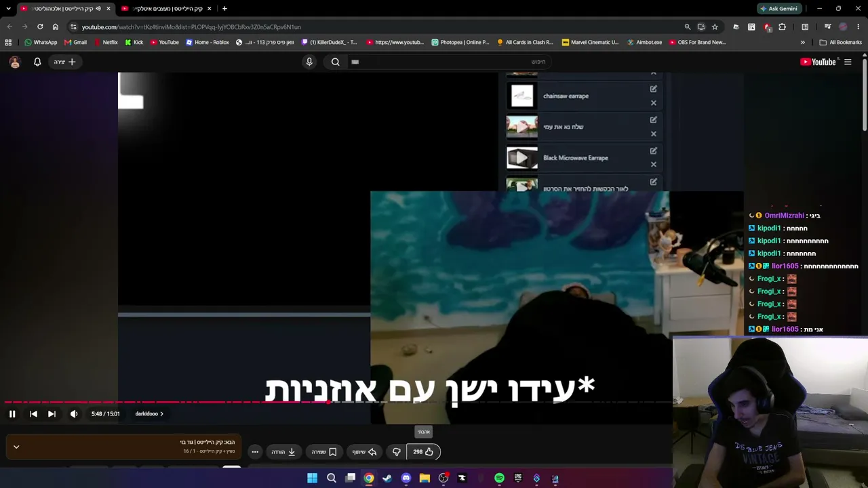The image size is (868, 488).
Task: Open the Netflix bookmark
Action: [106, 42]
